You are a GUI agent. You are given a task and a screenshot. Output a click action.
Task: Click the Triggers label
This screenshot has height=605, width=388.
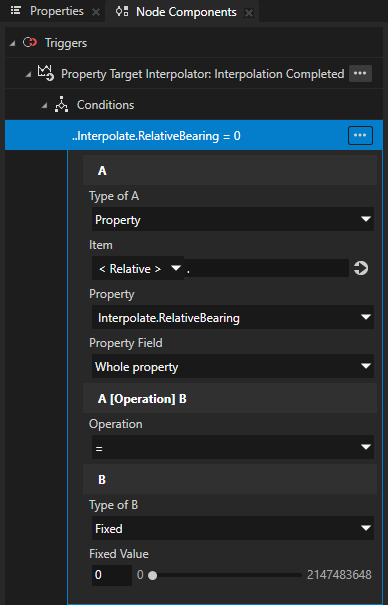coord(66,43)
